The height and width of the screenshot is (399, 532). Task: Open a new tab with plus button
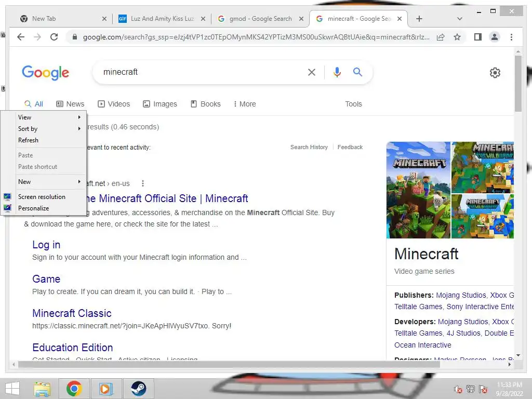click(x=419, y=19)
